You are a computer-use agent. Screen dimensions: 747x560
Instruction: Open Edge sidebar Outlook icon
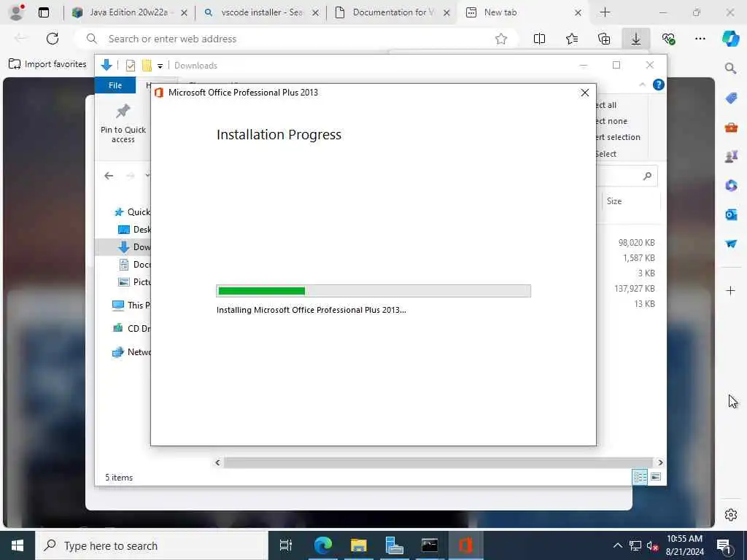point(731,215)
